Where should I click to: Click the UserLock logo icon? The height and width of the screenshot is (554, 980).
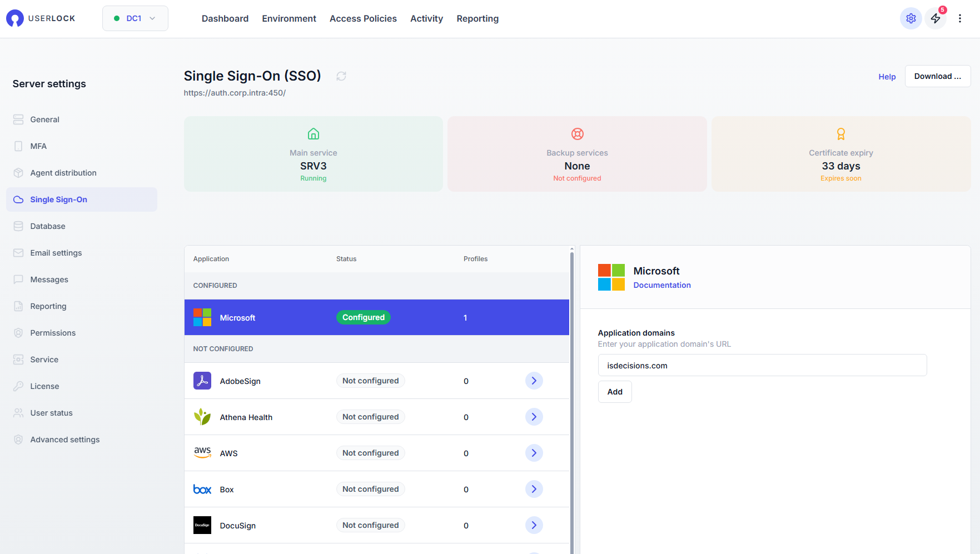click(15, 18)
